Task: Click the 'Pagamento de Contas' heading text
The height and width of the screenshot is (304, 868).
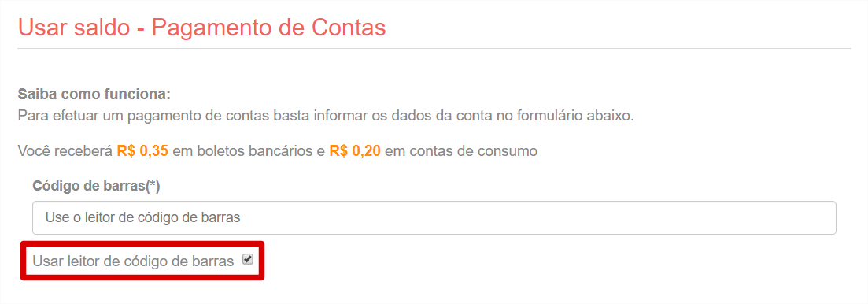Action: [269, 28]
